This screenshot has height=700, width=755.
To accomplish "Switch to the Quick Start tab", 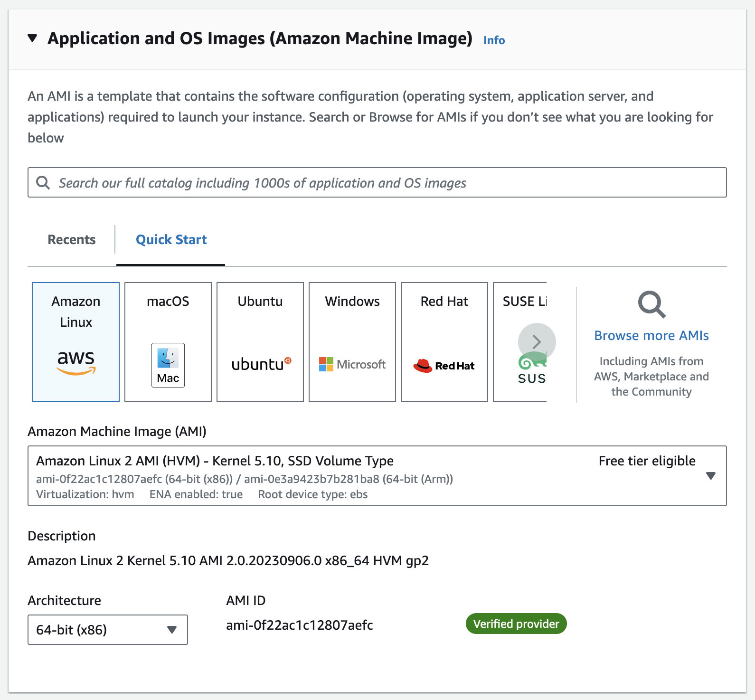I will point(171,239).
